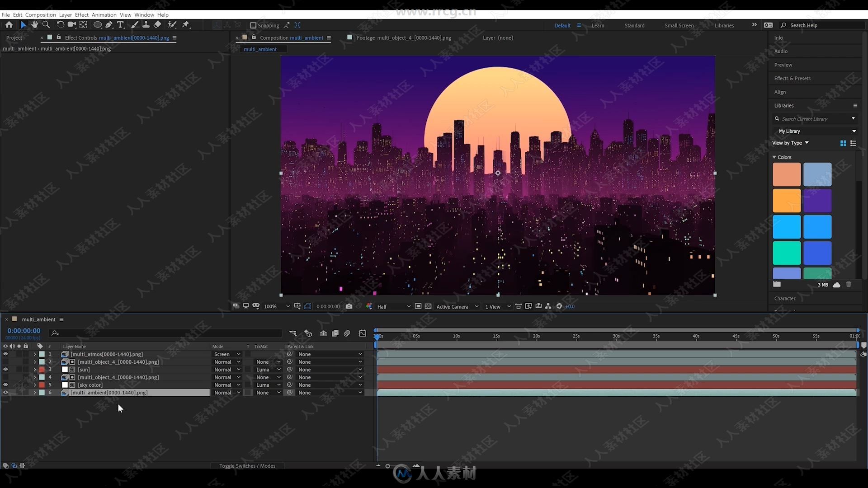Open the Mode dropdown for layer 2

227,361
